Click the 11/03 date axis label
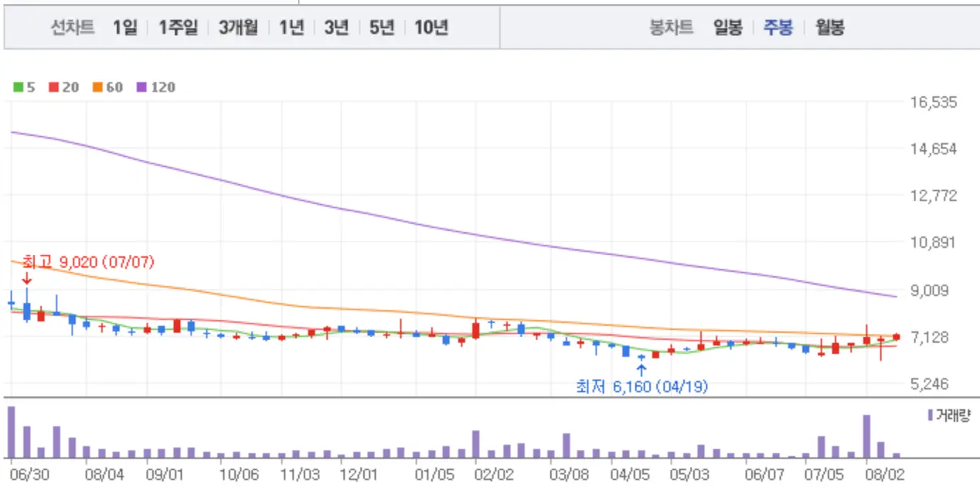Image resolution: width=980 pixels, height=490 pixels. click(300, 473)
